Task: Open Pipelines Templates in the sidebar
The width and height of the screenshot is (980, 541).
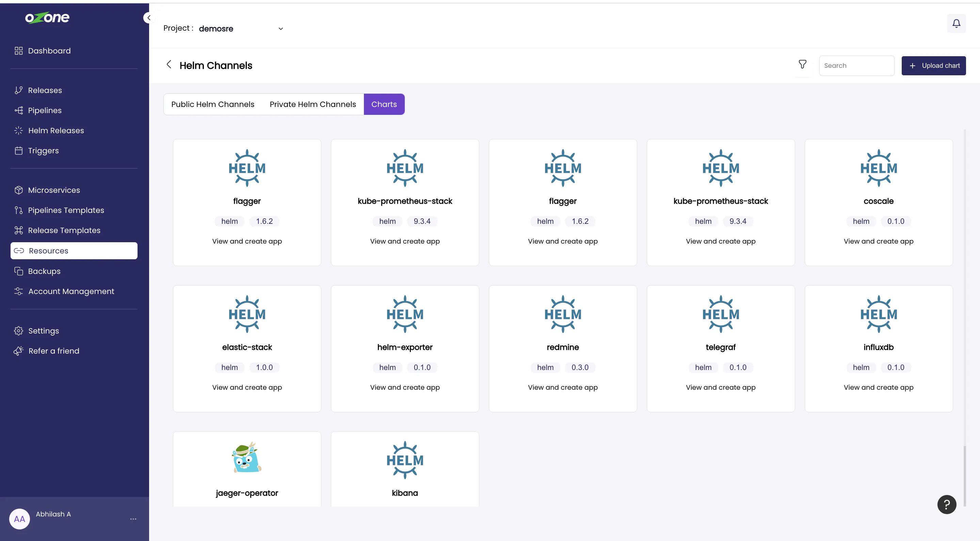Action: tap(66, 210)
